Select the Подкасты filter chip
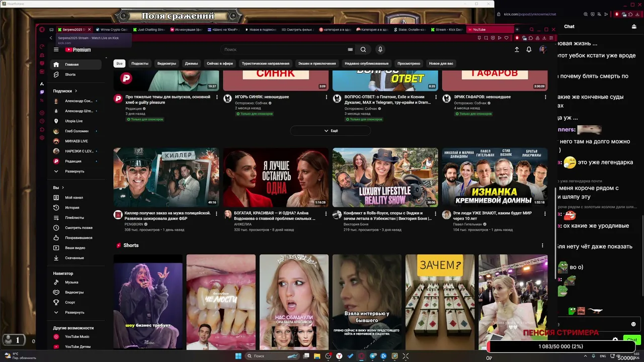Viewport: 644px width, 362px height. click(x=140, y=63)
